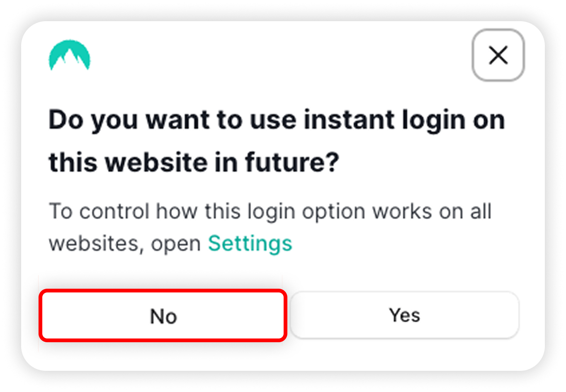Tap the NordPass brand icon
Screen dimensions: 566x392
coord(69,55)
